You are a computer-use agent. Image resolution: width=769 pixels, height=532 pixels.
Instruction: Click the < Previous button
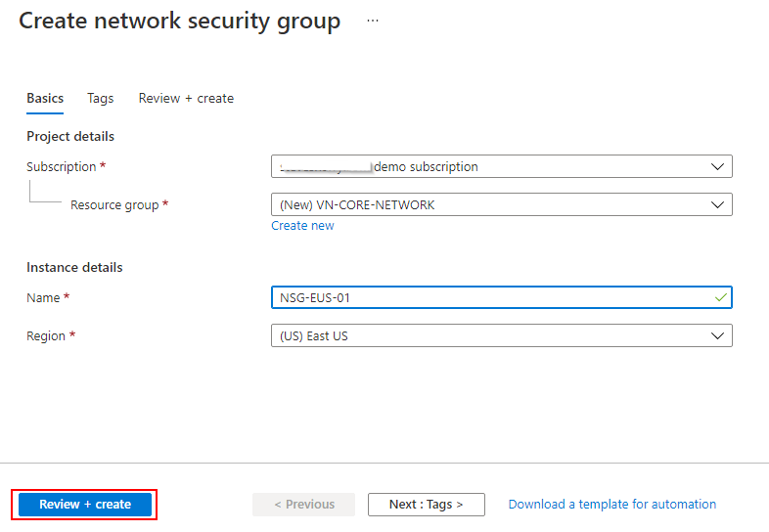click(x=304, y=505)
